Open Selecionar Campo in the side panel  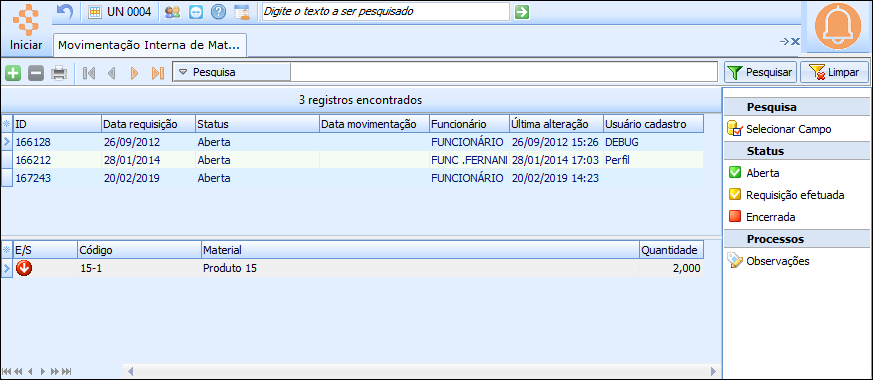[x=779, y=129]
